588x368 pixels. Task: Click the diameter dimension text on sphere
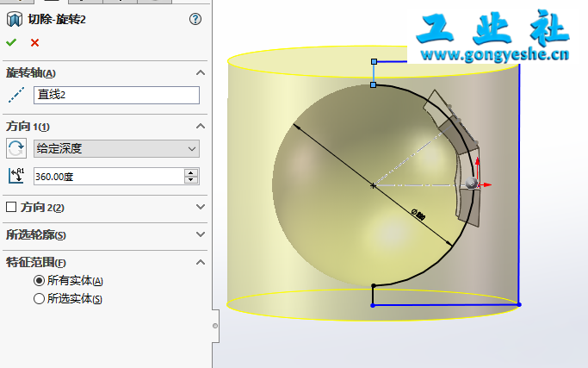(418, 215)
